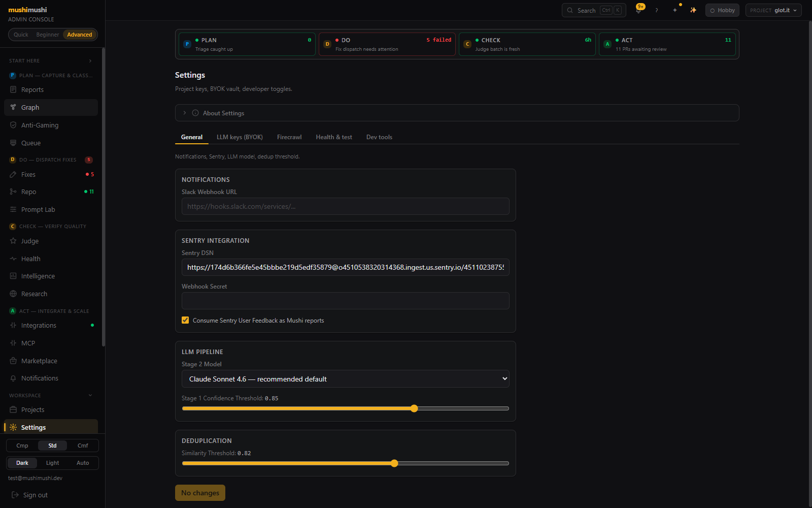
Task: Collapse the DO — DISPATCH FIXES section header
Action: (x=51, y=160)
